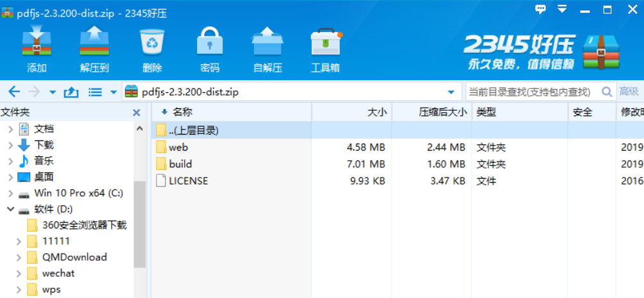This screenshot has width=644, height=298.
Task: Expand the 11111 folder node
Action: point(19,242)
